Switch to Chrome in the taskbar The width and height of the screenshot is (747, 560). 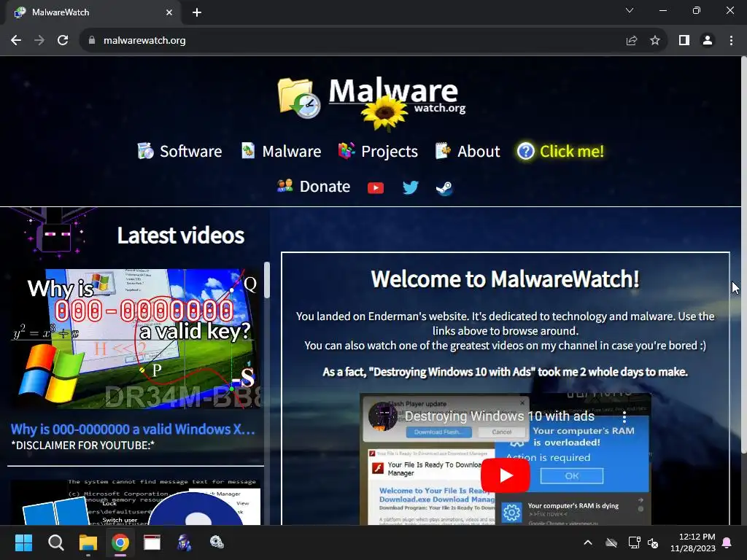click(120, 542)
